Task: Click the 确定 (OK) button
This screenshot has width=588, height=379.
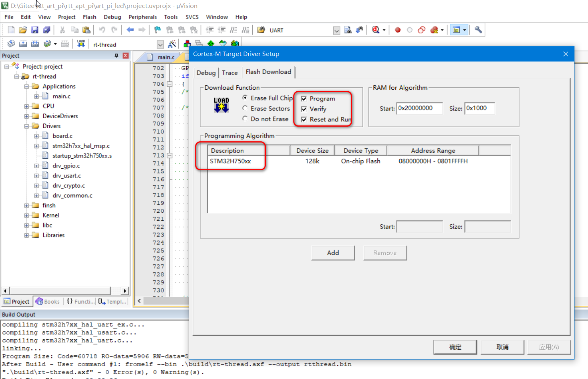Action: 455,347
